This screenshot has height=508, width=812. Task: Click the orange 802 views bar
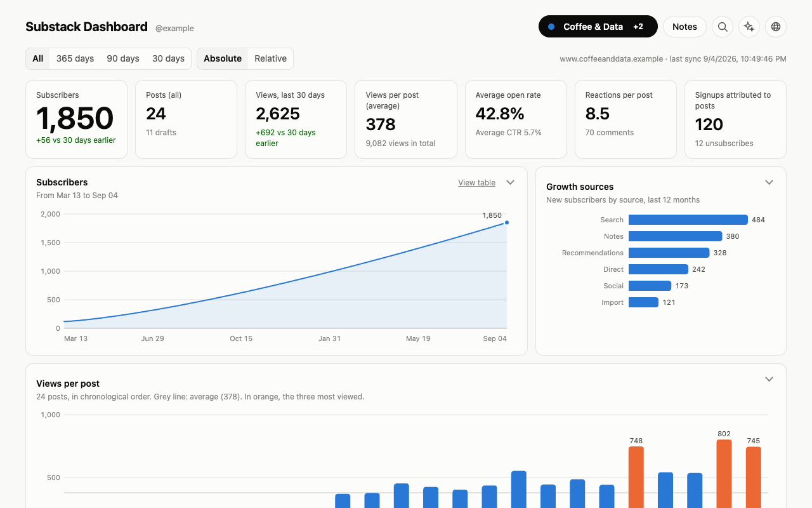point(724,474)
